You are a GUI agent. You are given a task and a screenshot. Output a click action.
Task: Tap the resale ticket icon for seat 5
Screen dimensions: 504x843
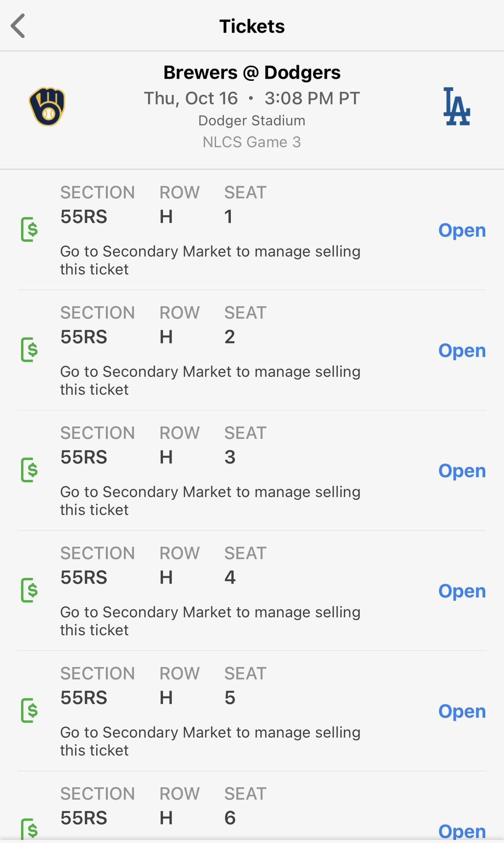coord(29,710)
